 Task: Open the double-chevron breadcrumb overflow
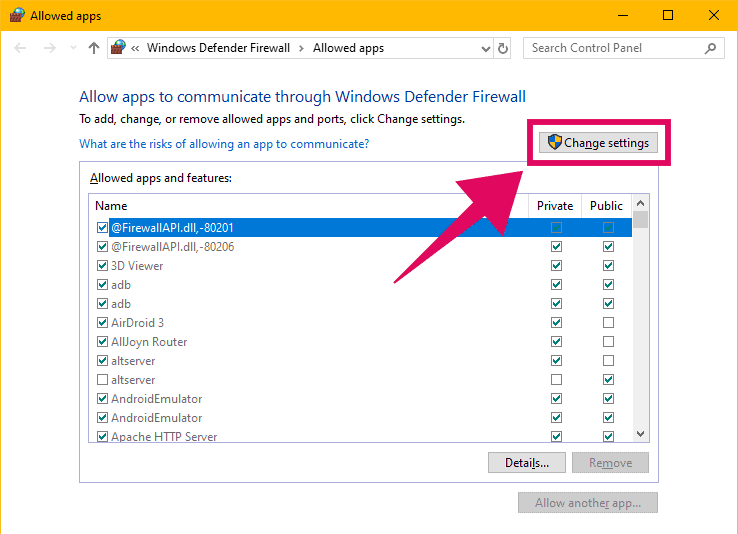point(135,48)
